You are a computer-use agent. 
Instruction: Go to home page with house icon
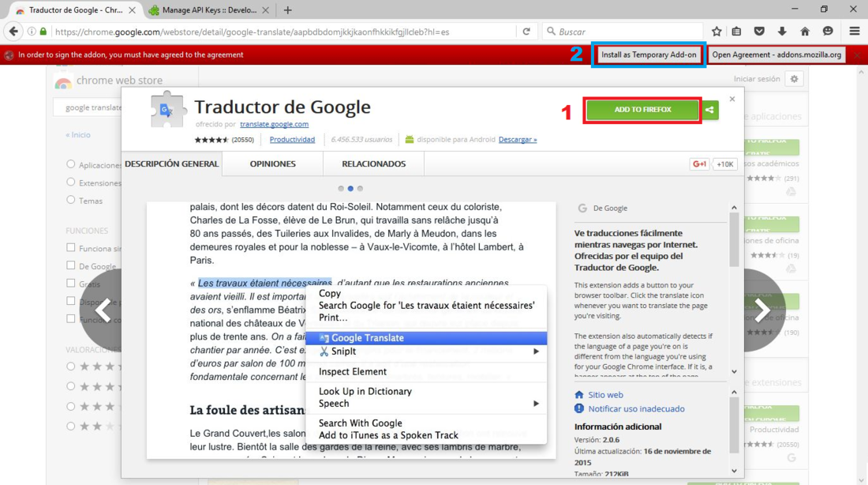point(805,32)
